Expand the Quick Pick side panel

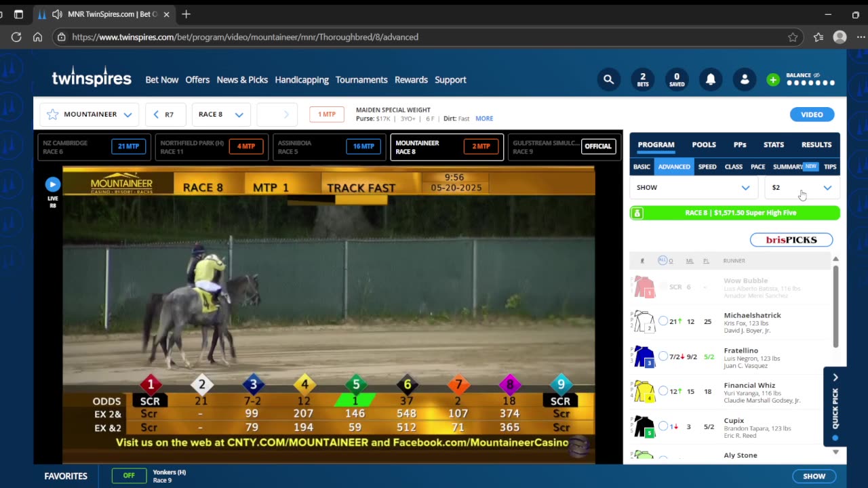click(x=835, y=407)
